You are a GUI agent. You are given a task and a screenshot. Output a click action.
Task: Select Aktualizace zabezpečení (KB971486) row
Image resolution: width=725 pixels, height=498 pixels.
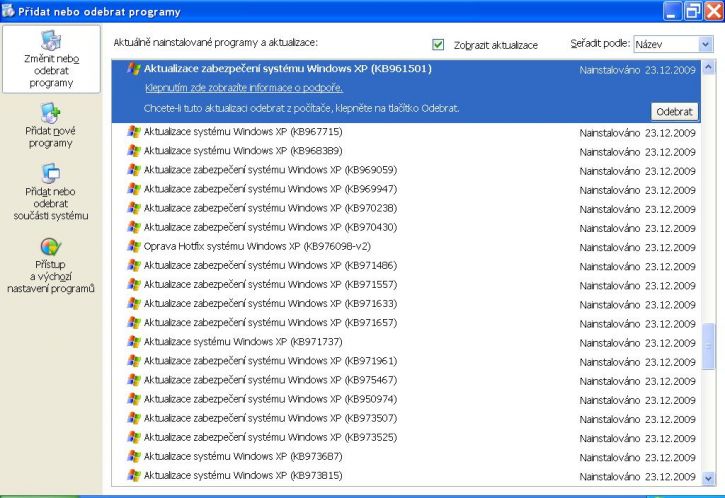406,265
